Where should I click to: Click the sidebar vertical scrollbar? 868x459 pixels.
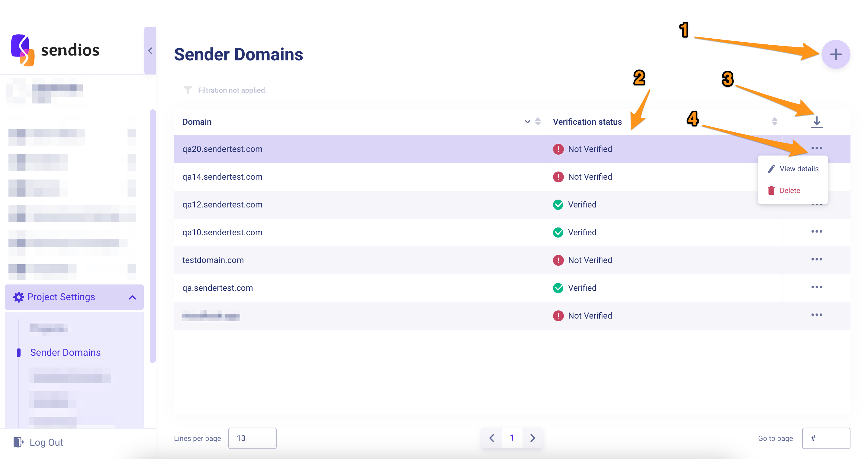(153, 236)
